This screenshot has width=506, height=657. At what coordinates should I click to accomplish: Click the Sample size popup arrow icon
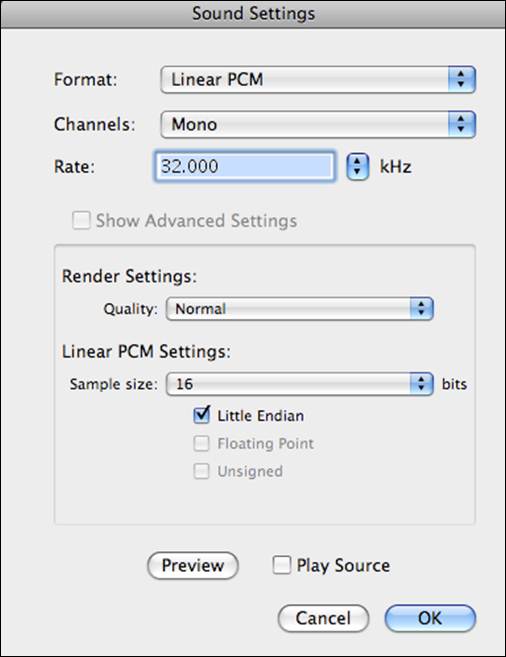coord(421,384)
